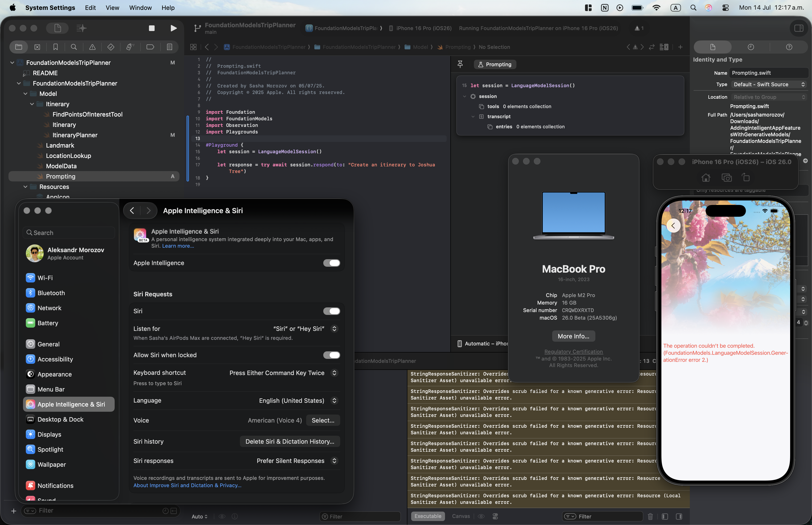Collapse the transcript disclosure in Playground results
This screenshot has width=812, height=525.
click(473, 117)
